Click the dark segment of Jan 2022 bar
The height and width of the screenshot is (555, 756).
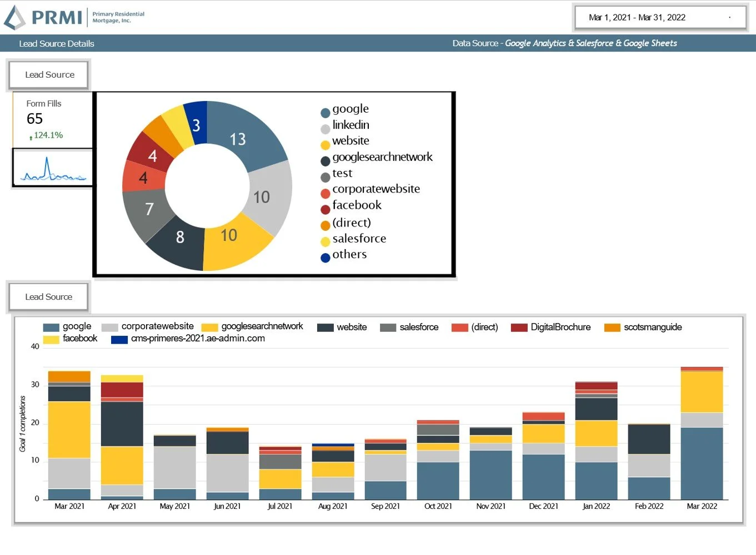pyautogui.click(x=597, y=409)
